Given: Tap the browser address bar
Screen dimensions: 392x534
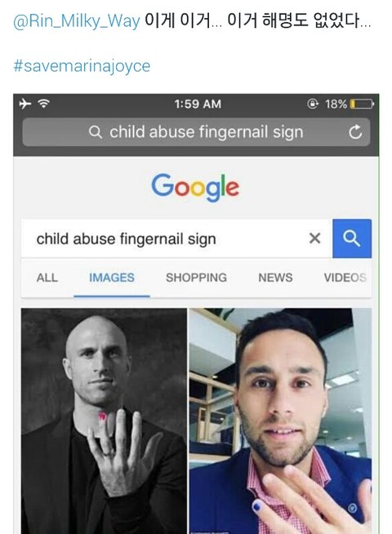Looking at the screenshot, I should click(x=196, y=132).
